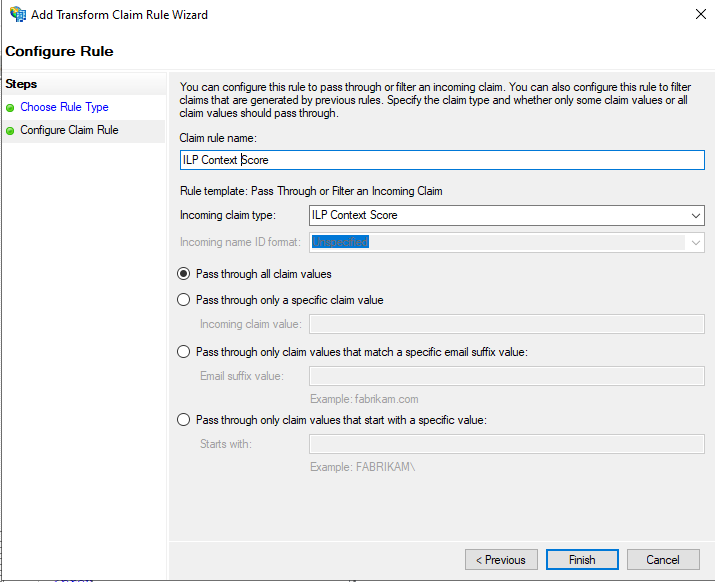The image size is (715, 582).
Task: Cancel the claim rule wizard
Action: click(662, 560)
